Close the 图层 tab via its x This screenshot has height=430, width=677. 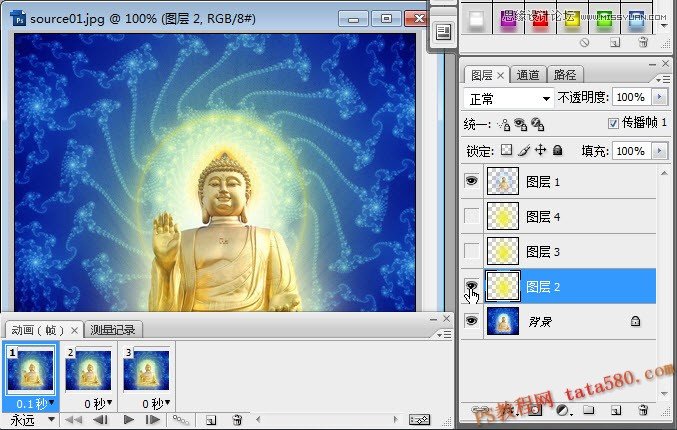point(500,76)
